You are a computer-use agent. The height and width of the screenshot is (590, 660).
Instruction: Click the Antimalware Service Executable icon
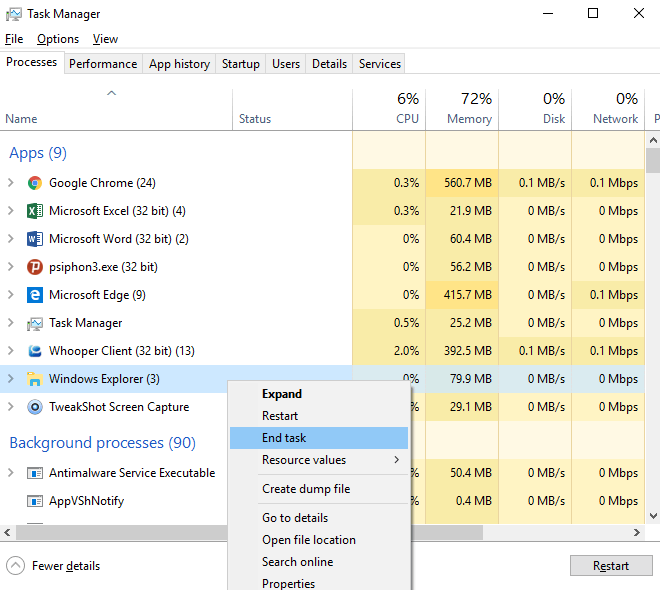(x=35, y=473)
